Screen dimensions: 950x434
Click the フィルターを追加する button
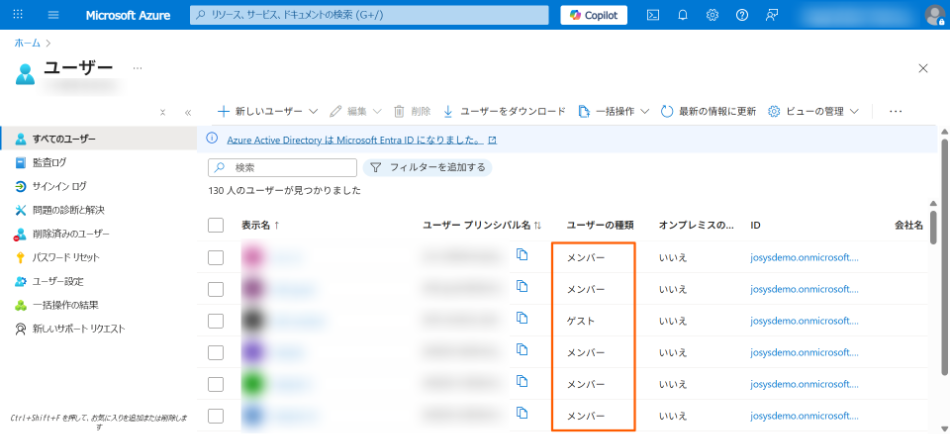pyautogui.click(x=427, y=167)
